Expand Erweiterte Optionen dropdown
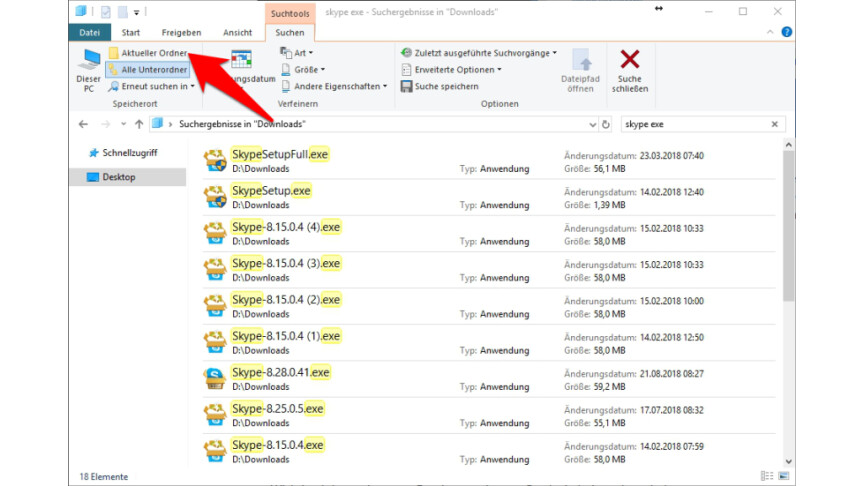This screenshot has height=486, width=864. [451, 70]
